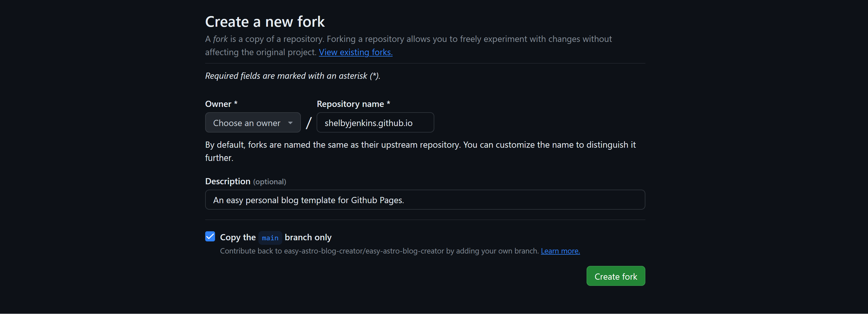The width and height of the screenshot is (868, 314).
Task: Click the italic 'fork' word in intro
Action: click(x=220, y=39)
